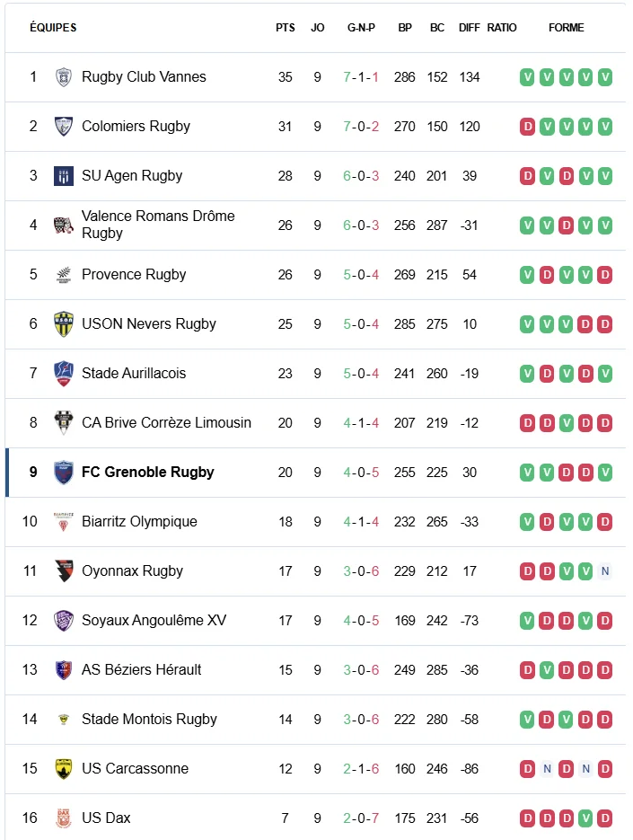
Task: Click the FORME column header
Action: click(x=567, y=28)
